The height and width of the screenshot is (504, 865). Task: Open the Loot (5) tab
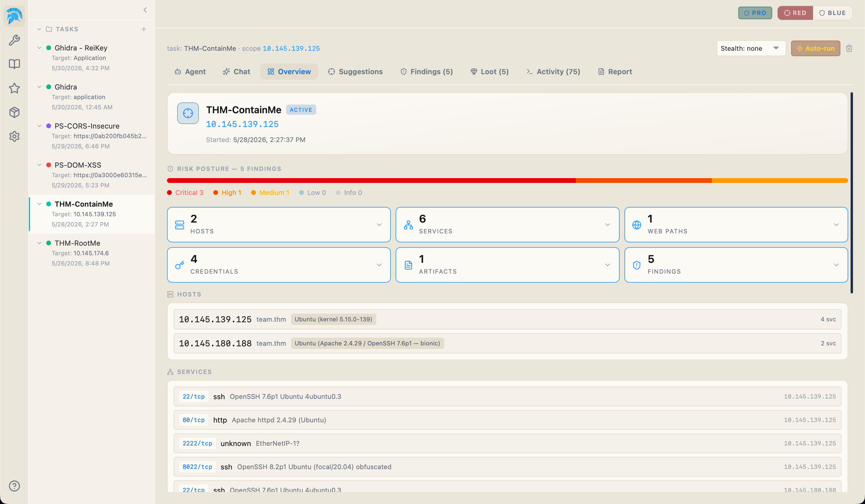coord(489,71)
